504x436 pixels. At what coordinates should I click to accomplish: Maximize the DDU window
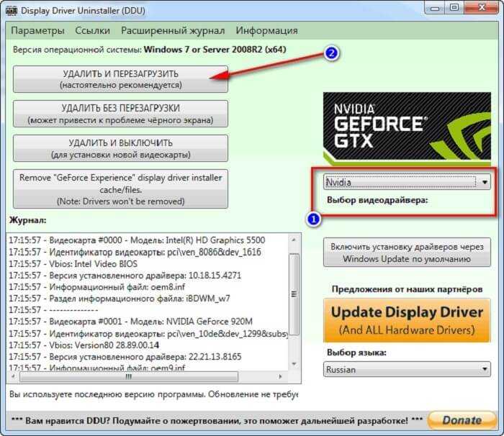pyautogui.click(x=454, y=8)
